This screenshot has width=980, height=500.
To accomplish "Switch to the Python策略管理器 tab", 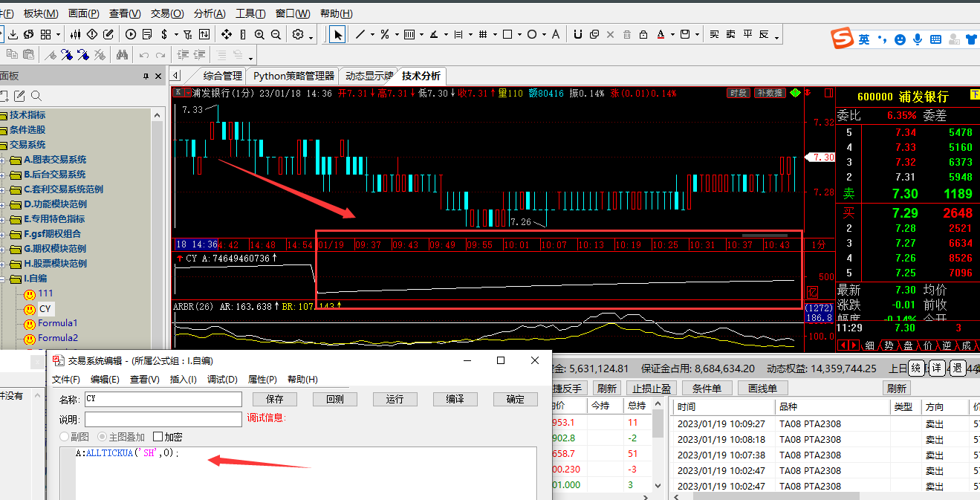I will (293, 76).
